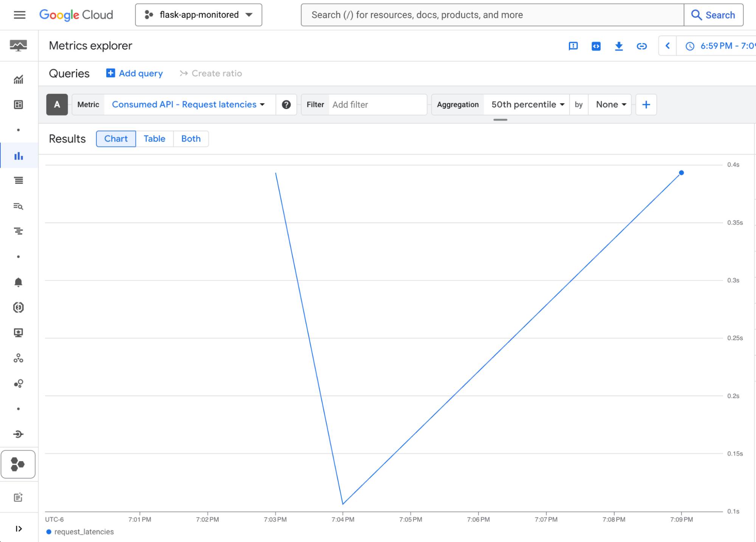Select the Chart results tab
Viewport: 756px width, 542px height.
click(x=116, y=139)
